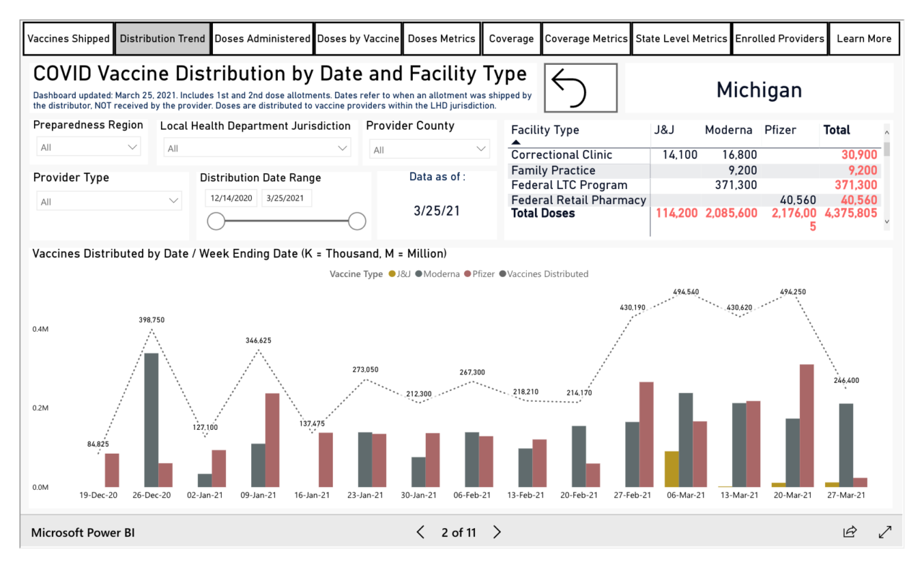Click the share icon in the footer

pos(850,532)
